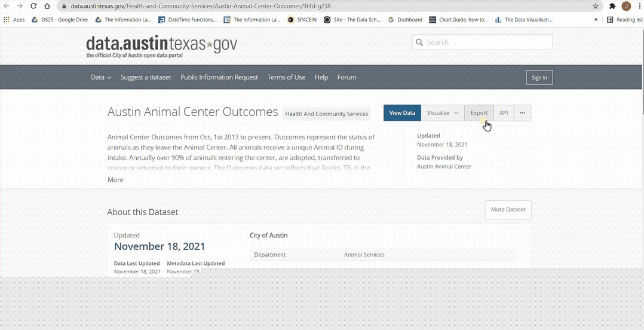Click into the portal Search field
The height and width of the screenshot is (330, 644).
click(482, 42)
